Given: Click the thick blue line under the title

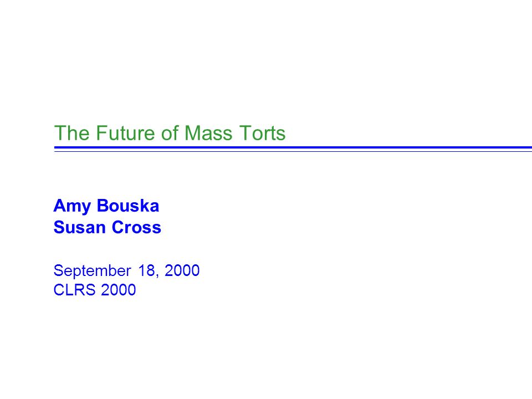Looking at the screenshot, I should coord(293,147).
